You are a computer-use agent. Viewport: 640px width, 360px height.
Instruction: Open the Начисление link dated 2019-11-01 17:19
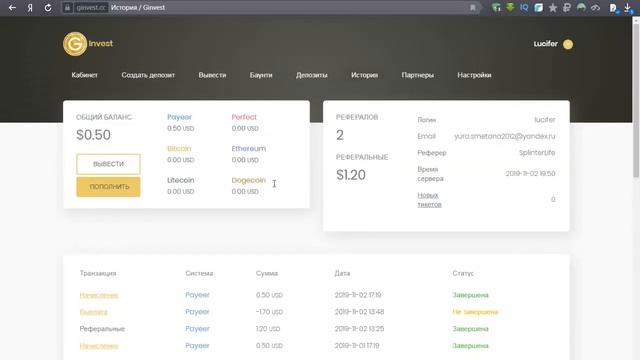tap(99, 346)
